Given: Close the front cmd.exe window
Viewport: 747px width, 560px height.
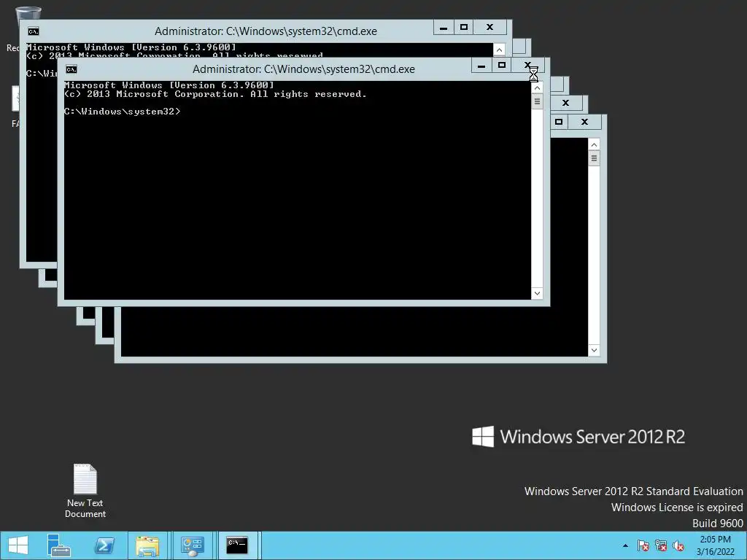Looking at the screenshot, I should (x=528, y=65).
